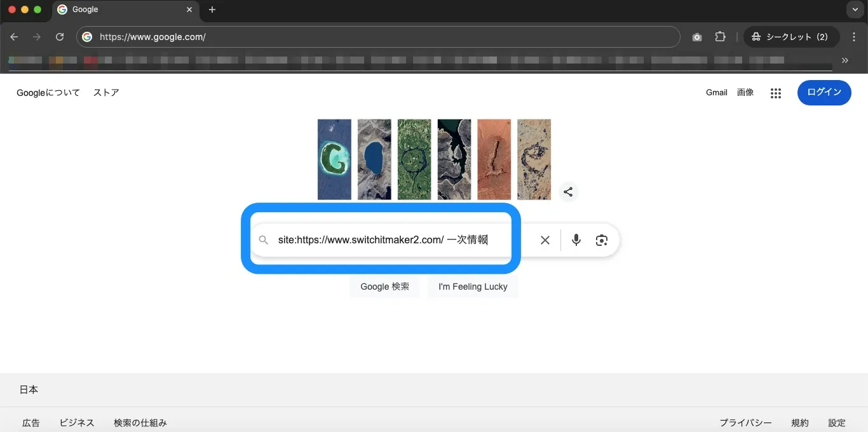The image size is (868, 432).
Task: Open the Google apps grid icon
Action: tap(776, 93)
